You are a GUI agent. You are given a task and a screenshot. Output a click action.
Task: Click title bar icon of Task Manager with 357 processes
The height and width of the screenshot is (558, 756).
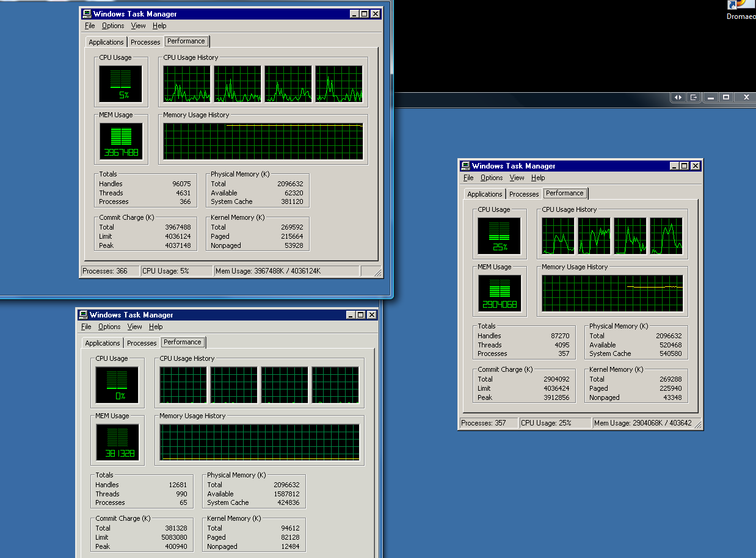(x=465, y=166)
